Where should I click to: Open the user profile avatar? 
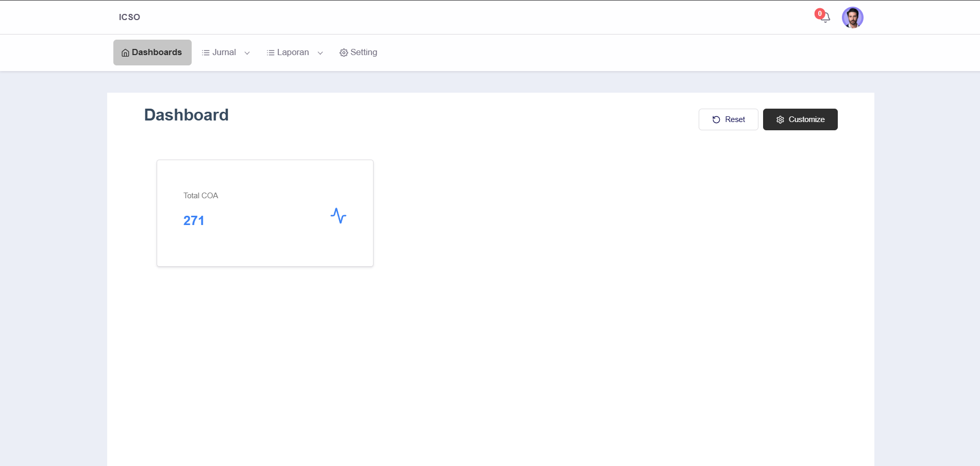tap(852, 18)
